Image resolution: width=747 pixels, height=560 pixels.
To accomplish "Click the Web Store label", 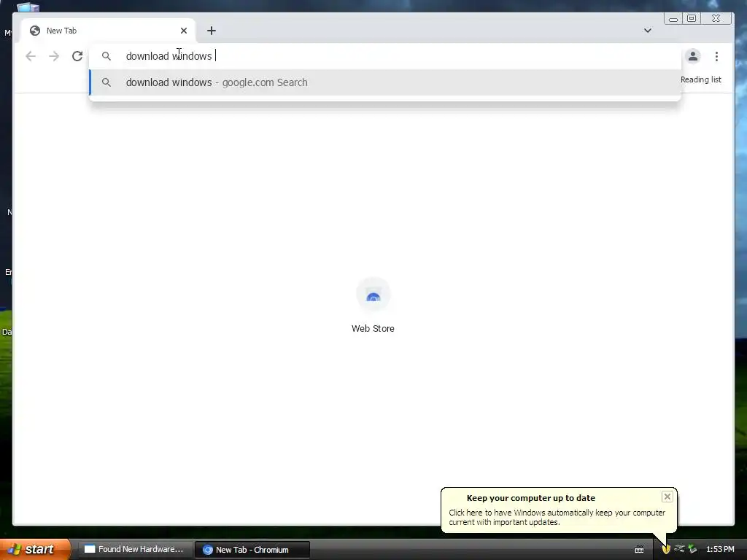I will 373,329.
